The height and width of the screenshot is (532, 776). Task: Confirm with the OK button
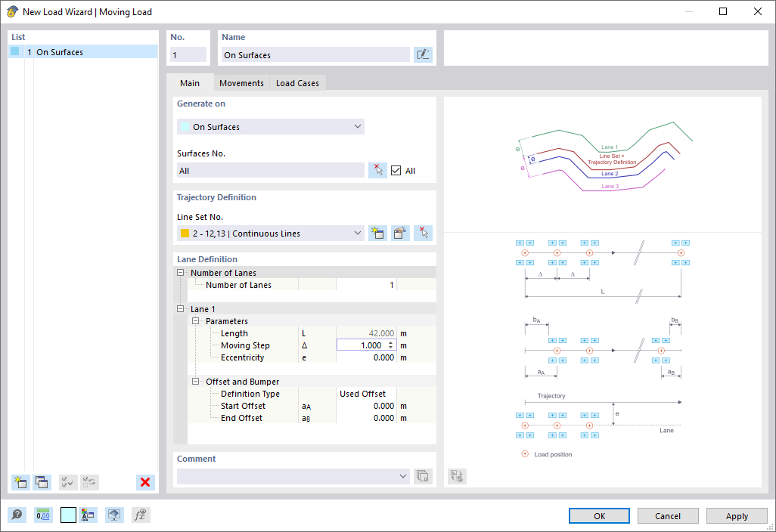pos(598,515)
